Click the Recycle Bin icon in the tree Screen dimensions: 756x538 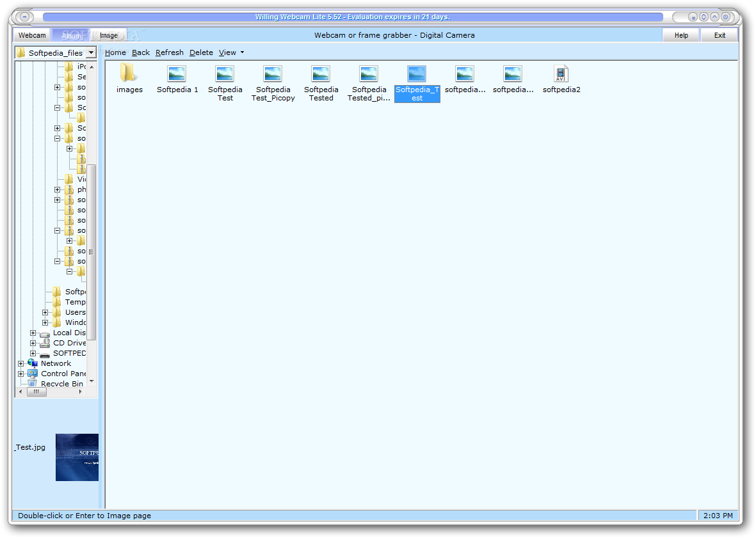pos(33,384)
